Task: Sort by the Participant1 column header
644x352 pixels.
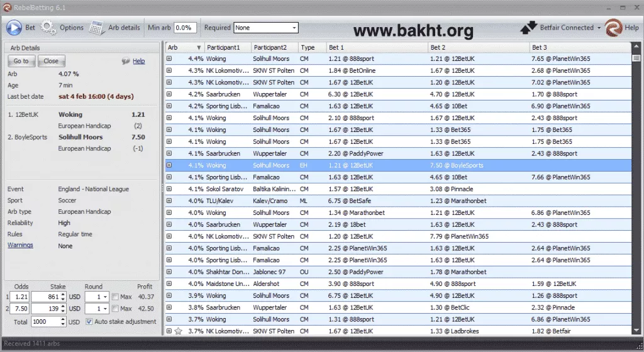Action: pyautogui.click(x=228, y=47)
